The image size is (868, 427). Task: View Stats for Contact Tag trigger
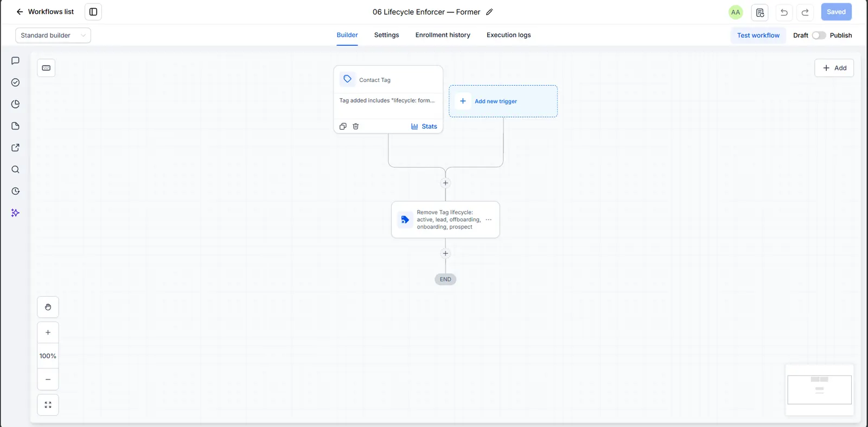tap(424, 126)
